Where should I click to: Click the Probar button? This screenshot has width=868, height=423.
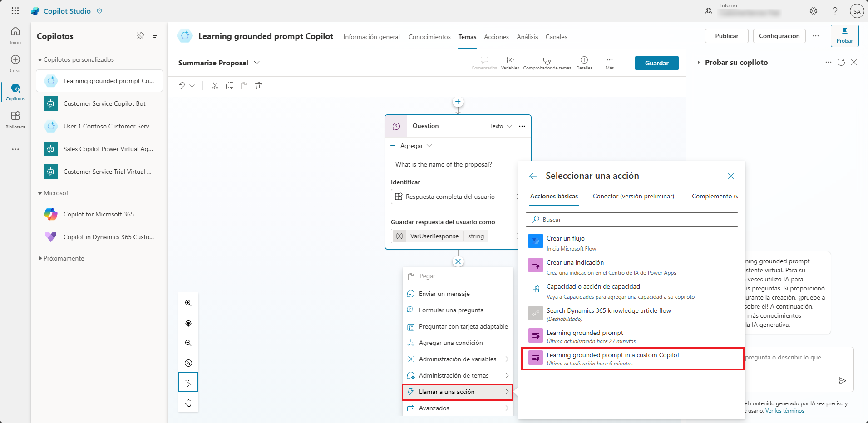pyautogui.click(x=844, y=35)
